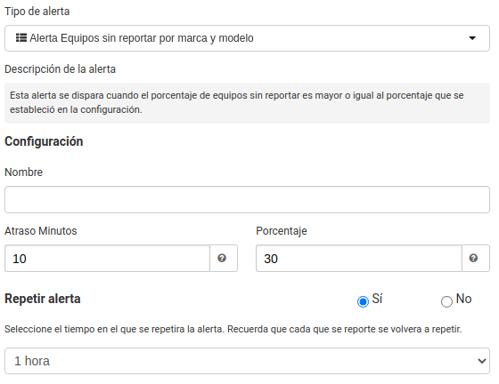Click the Repetir alerta heading
Image resolution: width=499 pixels, height=384 pixels.
[42, 299]
